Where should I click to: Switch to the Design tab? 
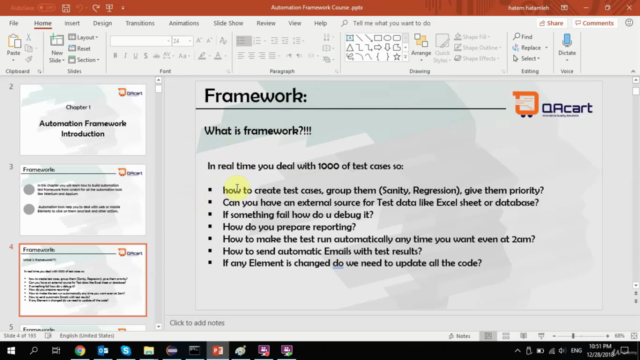[102, 23]
